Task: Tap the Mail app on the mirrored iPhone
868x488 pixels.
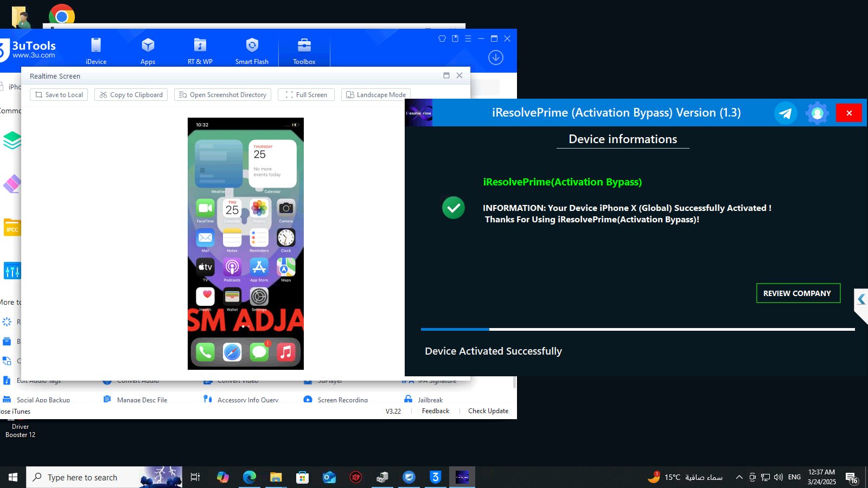Action: click(x=205, y=237)
